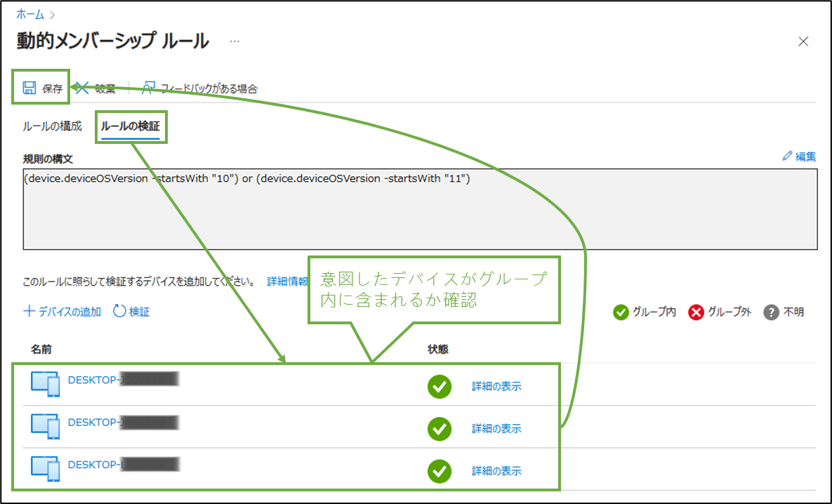The image size is (832, 504).
Task: Click second device's green check status icon
Action: [x=440, y=429]
